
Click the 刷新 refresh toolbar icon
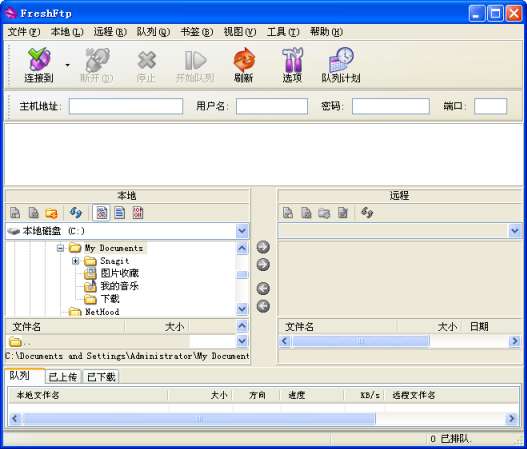tap(244, 65)
